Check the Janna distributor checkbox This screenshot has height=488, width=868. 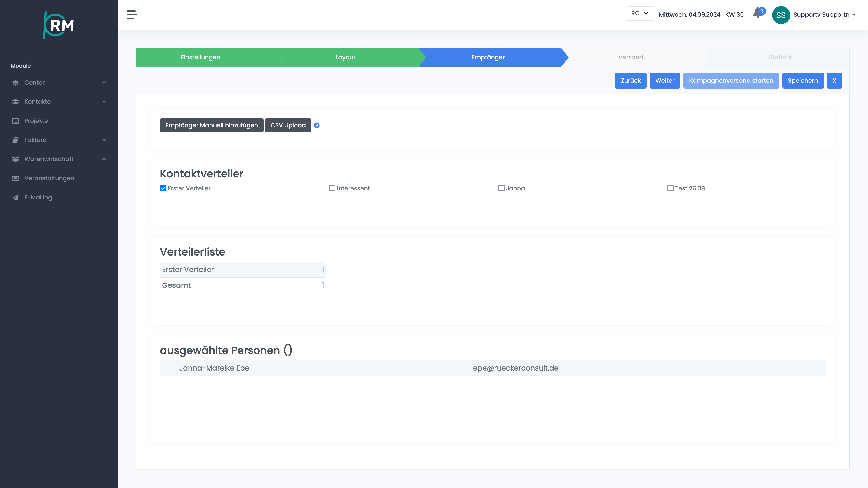tap(501, 188)
